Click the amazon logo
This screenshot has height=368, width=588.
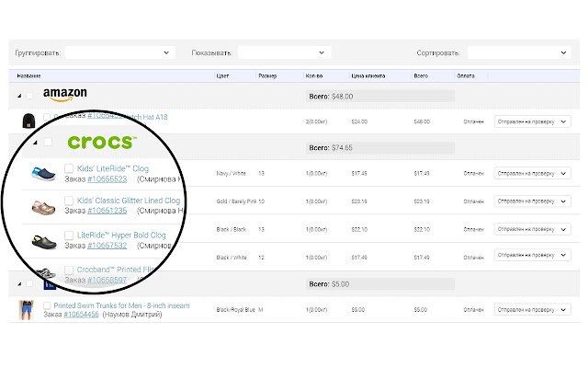tap(65, 94)
